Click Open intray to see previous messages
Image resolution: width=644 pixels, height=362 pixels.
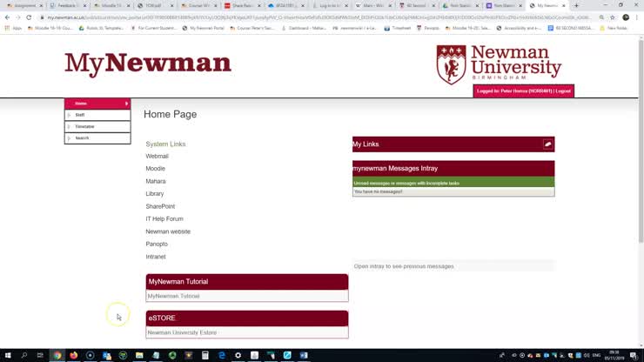pyautogui.click(x=404, y=266)
